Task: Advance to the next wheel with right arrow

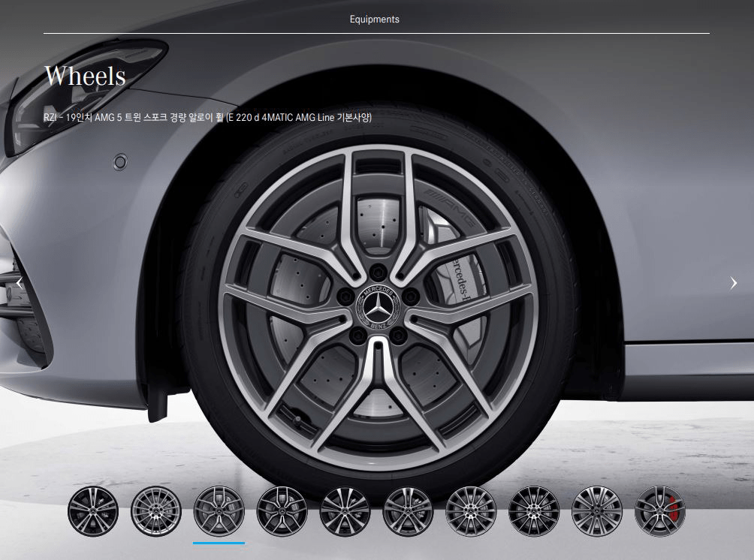Action: (x=733, y=283)
